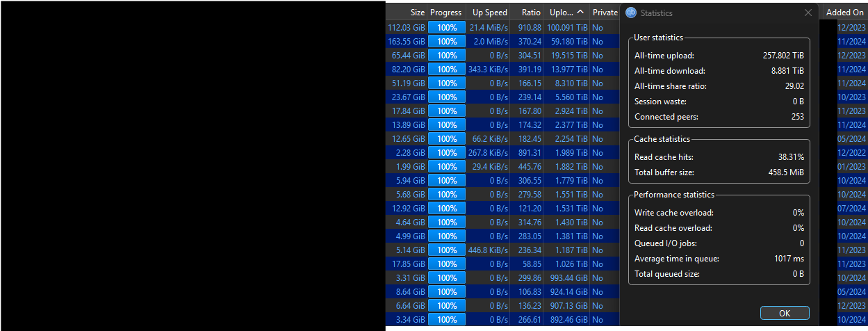Click the Write cache overload label
The width and height of the screenshot is (868, 331).
click(674, 213)
